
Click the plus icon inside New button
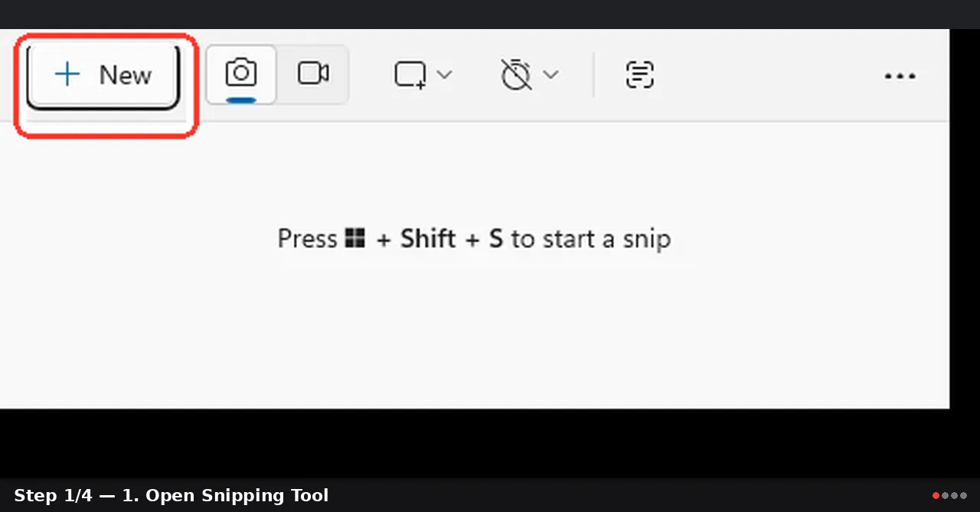tap(67, 74)
